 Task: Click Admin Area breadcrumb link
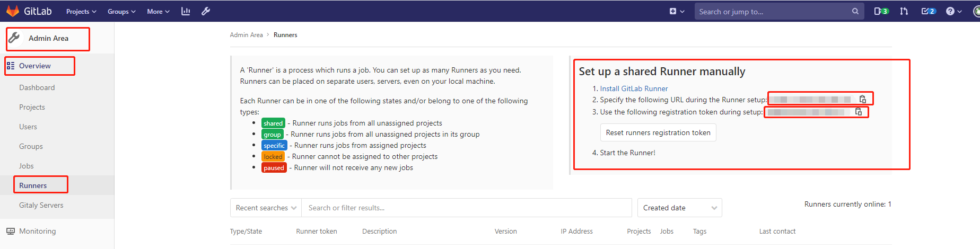tap(246, 35)
